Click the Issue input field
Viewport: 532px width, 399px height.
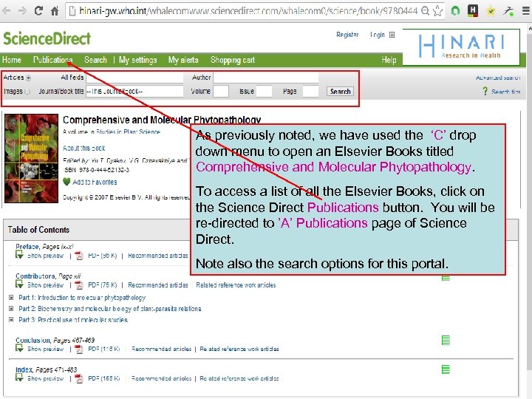point(265,92)
